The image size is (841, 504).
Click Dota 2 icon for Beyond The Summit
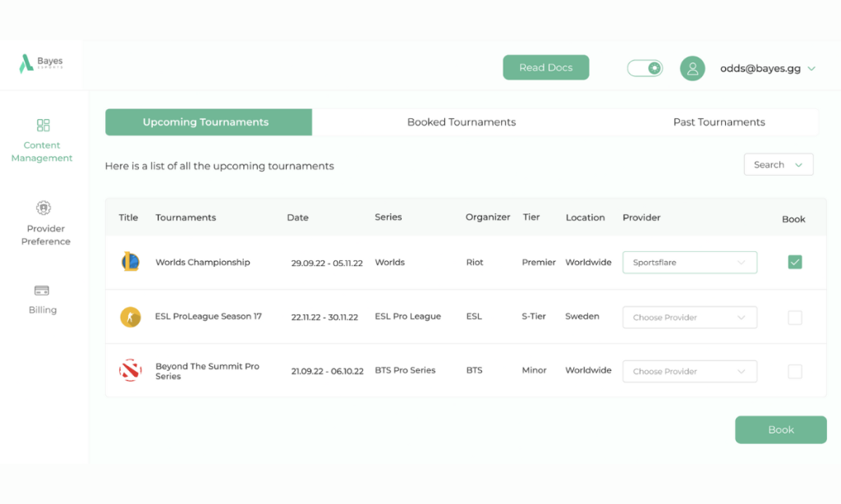click(x=131, y=370)
